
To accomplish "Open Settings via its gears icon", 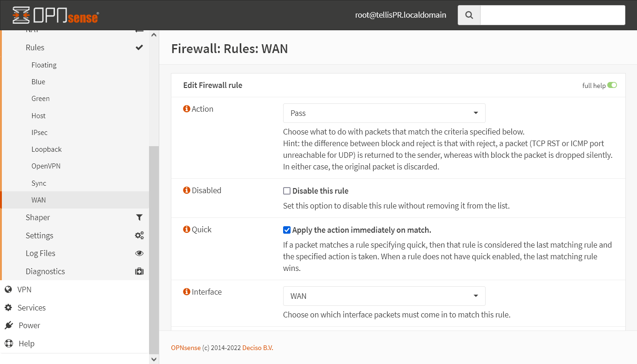I will (x=139, y=236).
